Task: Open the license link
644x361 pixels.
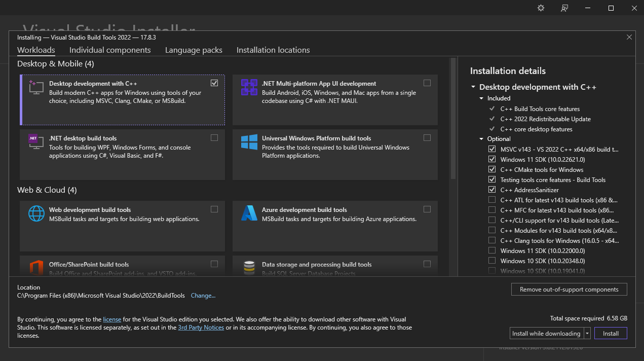Action: (112, 319)
